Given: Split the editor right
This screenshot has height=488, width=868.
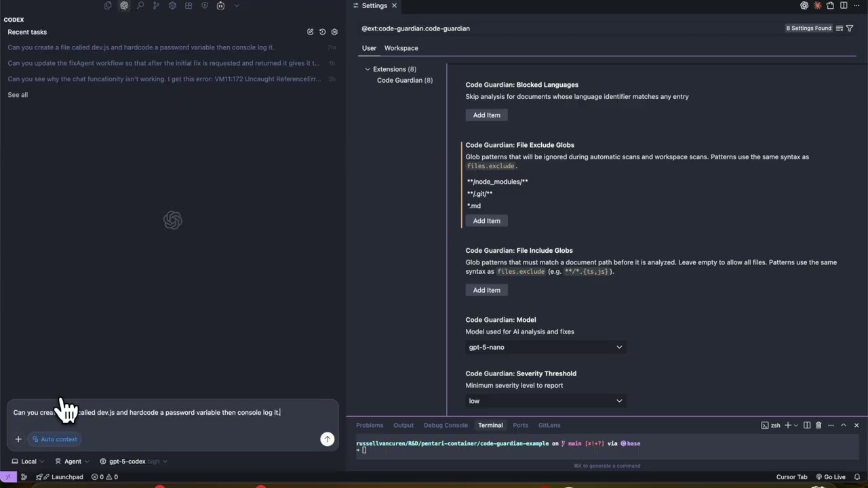Looking at the screenshot, I should (x=844, y=5).
